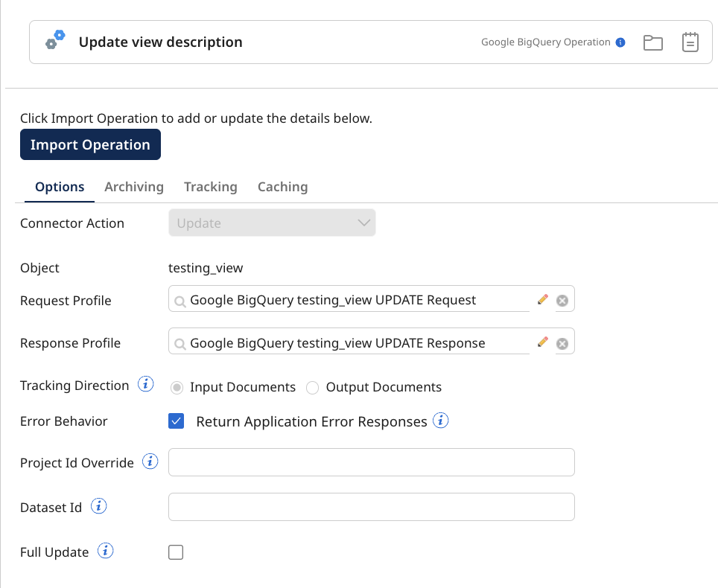Click the Import Operation button

click(x=90, y=144)
